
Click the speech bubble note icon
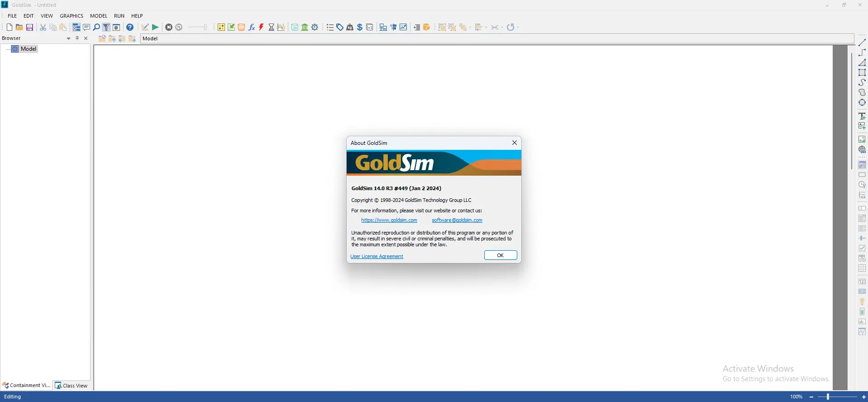86,28
